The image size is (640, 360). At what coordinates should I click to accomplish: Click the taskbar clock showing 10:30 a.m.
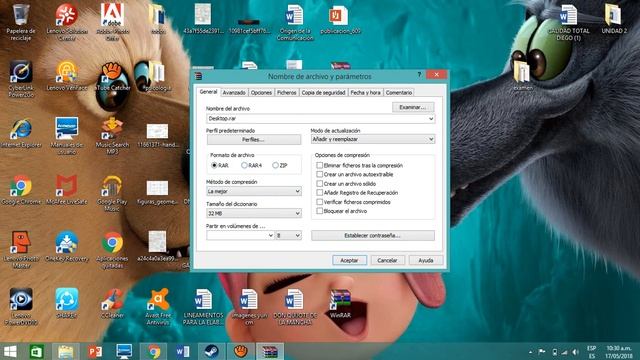pos(619,352)
